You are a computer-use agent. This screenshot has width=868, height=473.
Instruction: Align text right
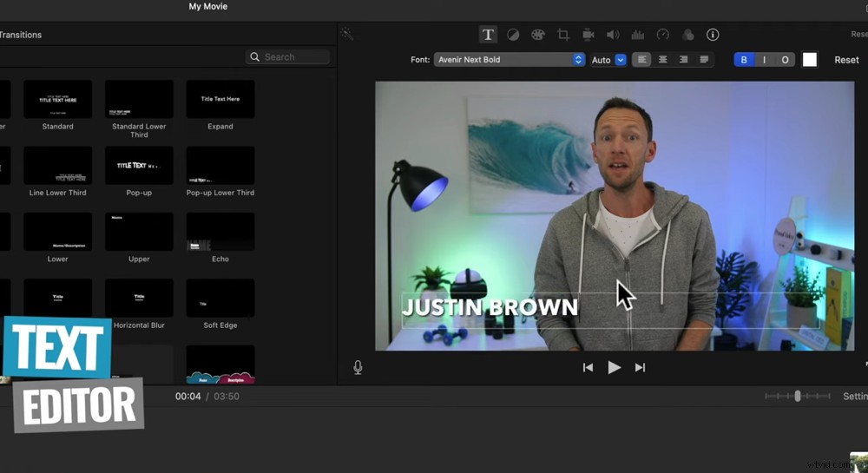[684, 60]
